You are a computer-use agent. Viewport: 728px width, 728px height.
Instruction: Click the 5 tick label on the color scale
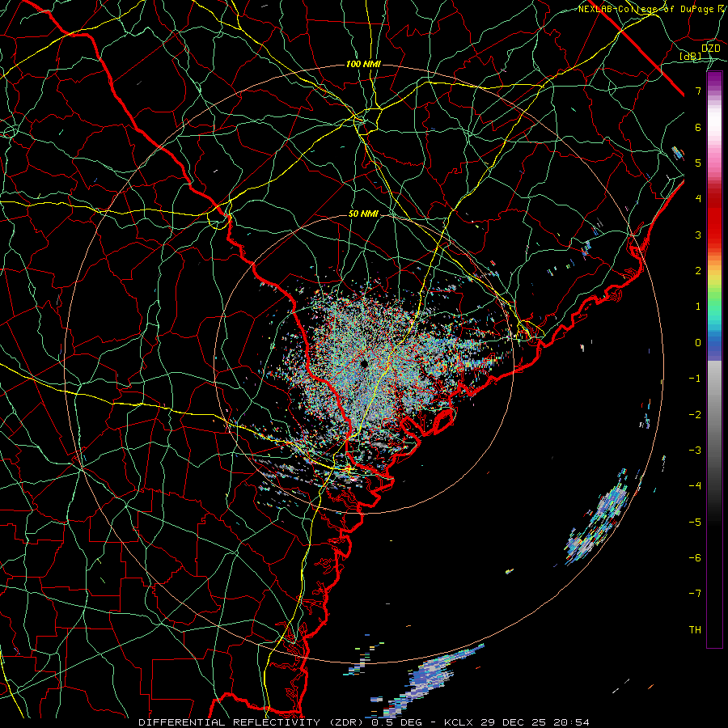pos(698,163)
